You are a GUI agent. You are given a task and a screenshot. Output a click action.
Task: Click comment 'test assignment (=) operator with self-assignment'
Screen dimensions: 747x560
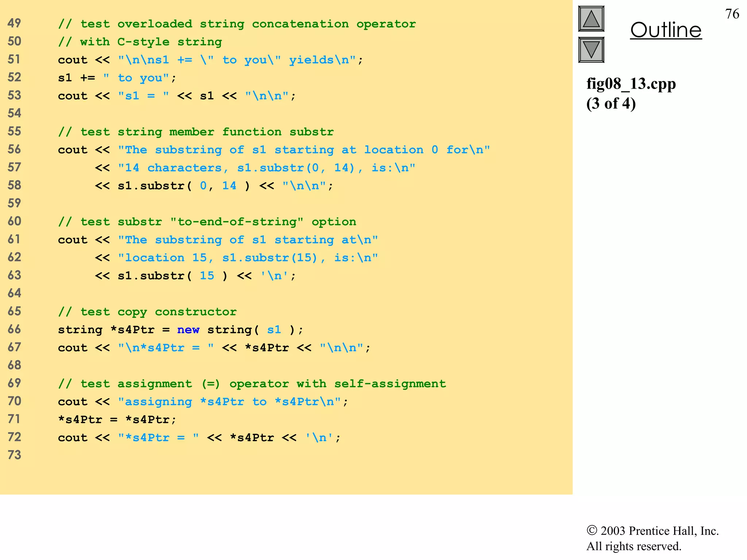coord(252,384)
